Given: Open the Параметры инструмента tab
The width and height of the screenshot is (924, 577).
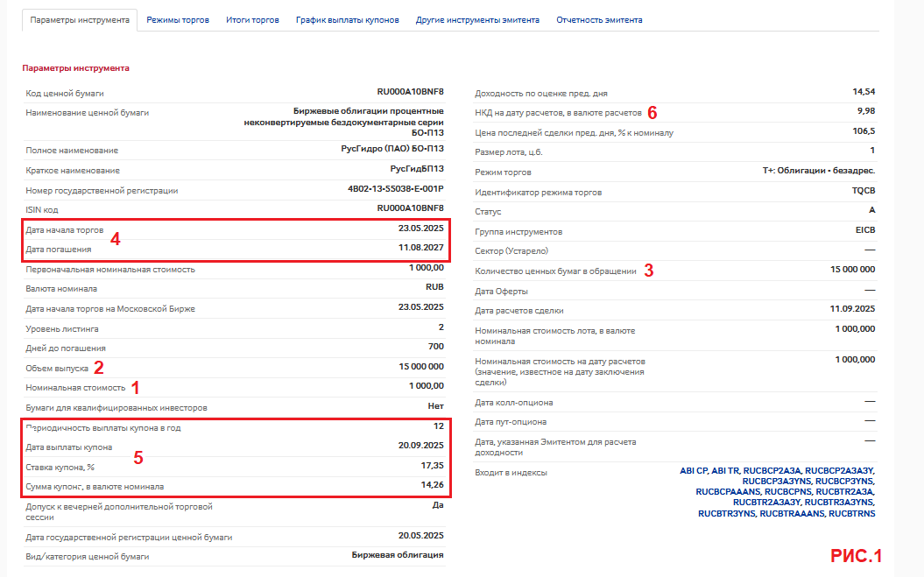Looking at the screenshot, I should [x=80, y=20].
